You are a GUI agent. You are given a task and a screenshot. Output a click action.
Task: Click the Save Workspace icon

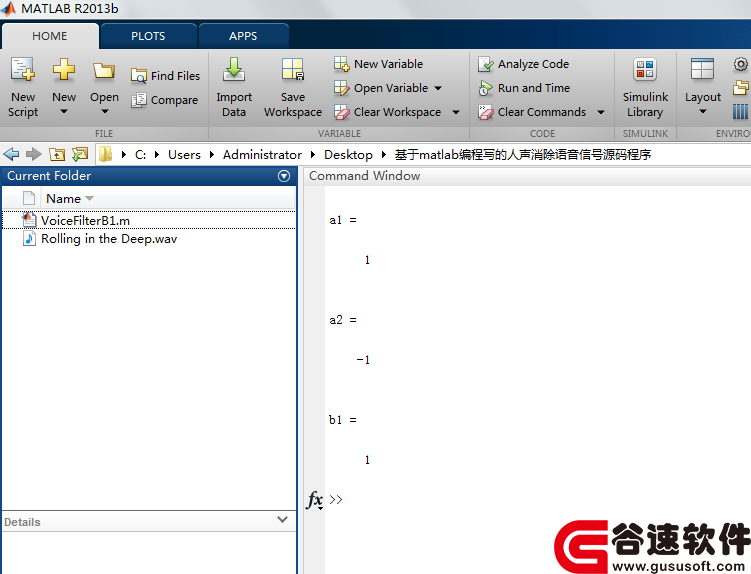pos(293,69)
